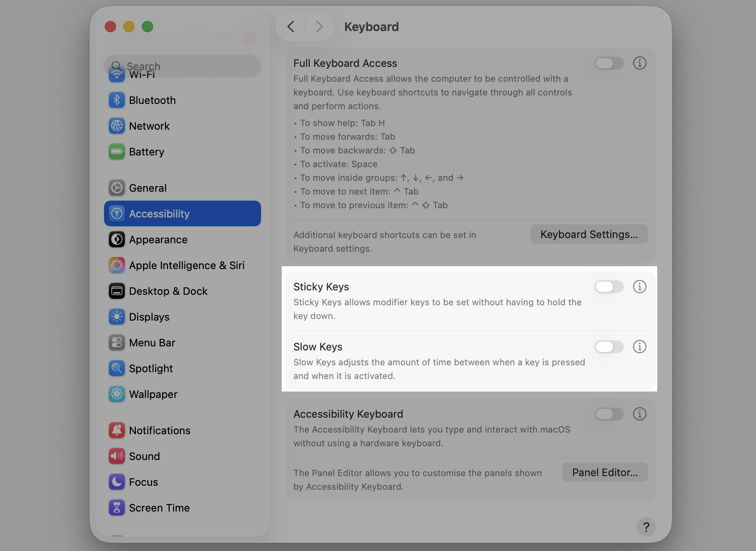Open the Desktop & Dock icon
756x551 pixels.
117,291
